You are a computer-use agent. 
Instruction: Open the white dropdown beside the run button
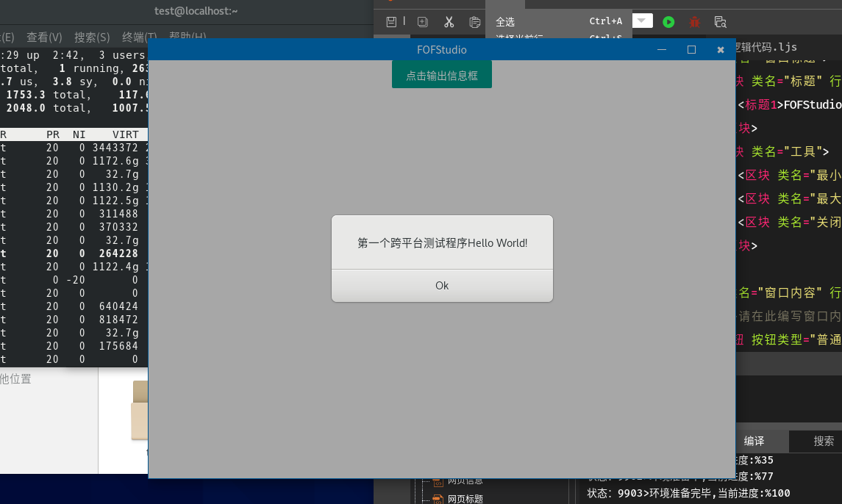pyautogui.click(x=642, y=21)
